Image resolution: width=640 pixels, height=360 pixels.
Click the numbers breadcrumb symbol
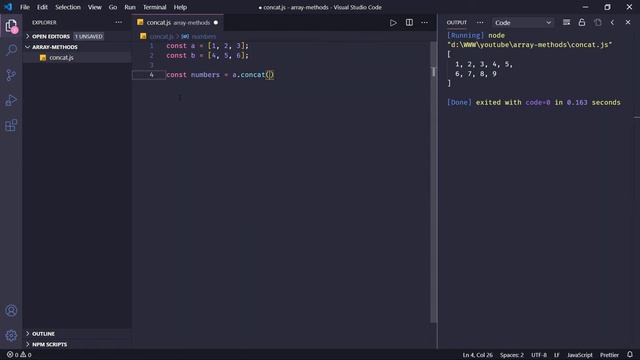click(x=203, y=36)
